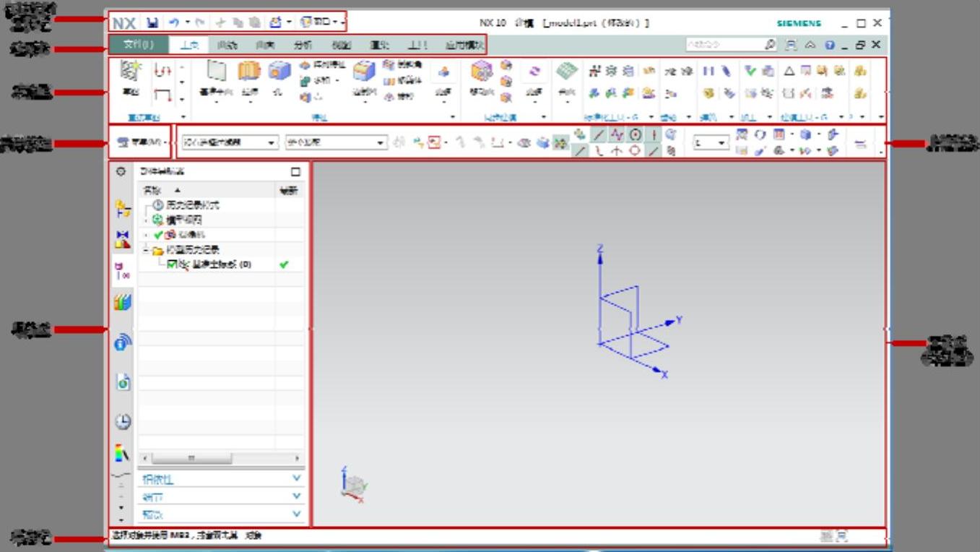Expand the 预览 panel
The height and width of the screenshot is (552, 980).
221,514
